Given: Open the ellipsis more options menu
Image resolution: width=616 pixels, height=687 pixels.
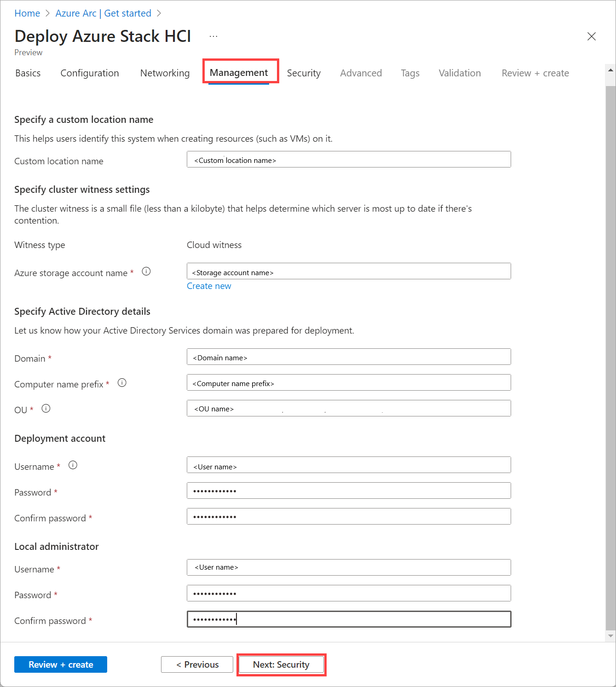Looking at the screenshot, I should tap(213, 36).
